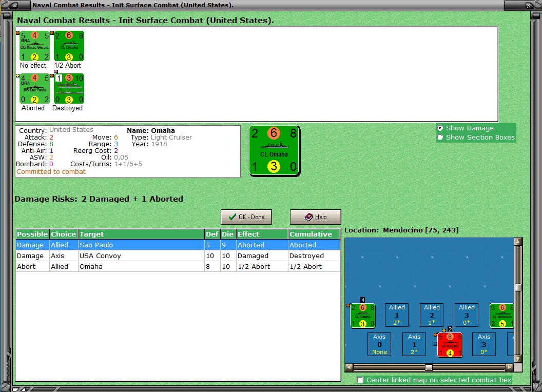The width and height of the screenshot is (542, 392).
Task: Enable center linked map on combat hex
Action: click(360, 380)
